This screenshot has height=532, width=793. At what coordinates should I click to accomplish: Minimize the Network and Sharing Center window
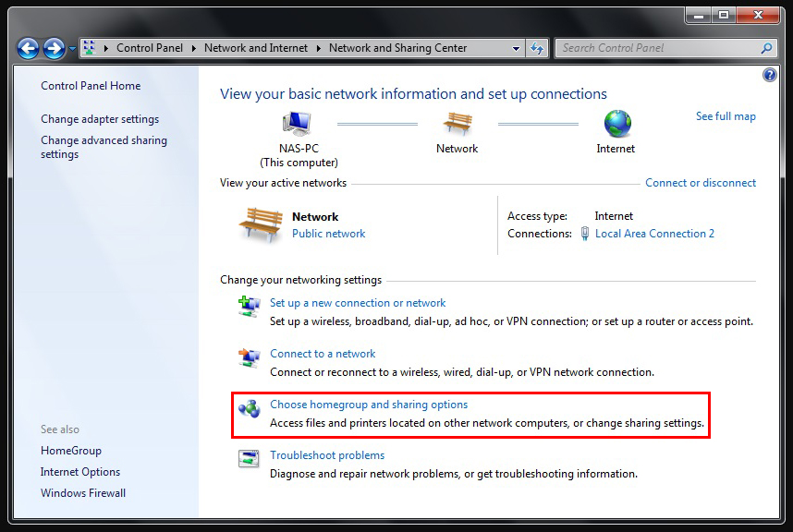(x=699, y=15)
